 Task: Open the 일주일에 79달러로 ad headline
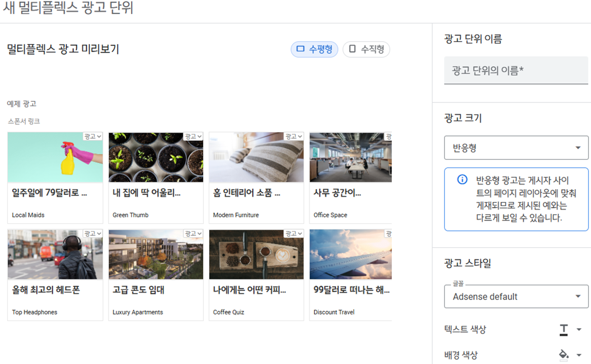(49, 193)
